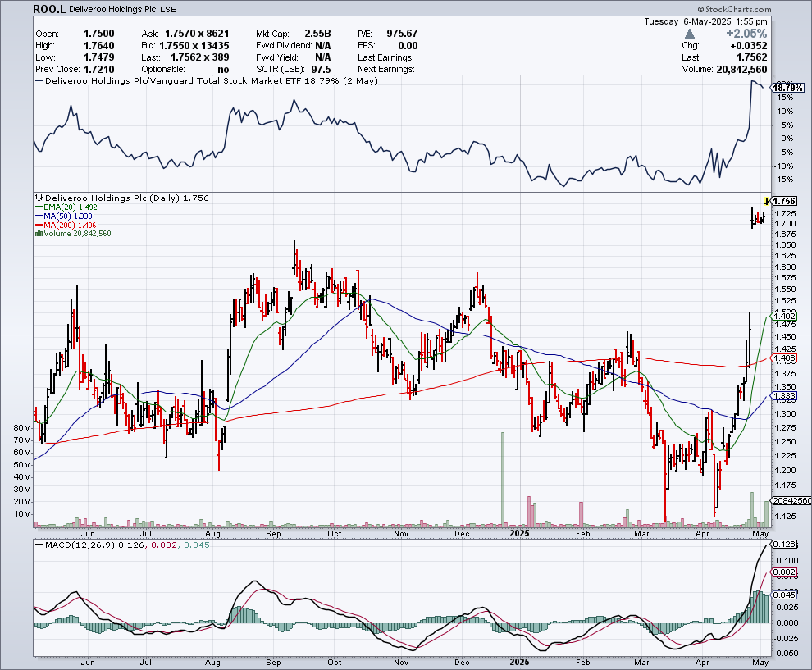Viewport: 812px width, 670px height.
Task: Click the 2025 label under the price chart
Action: (x=519, y=533)
